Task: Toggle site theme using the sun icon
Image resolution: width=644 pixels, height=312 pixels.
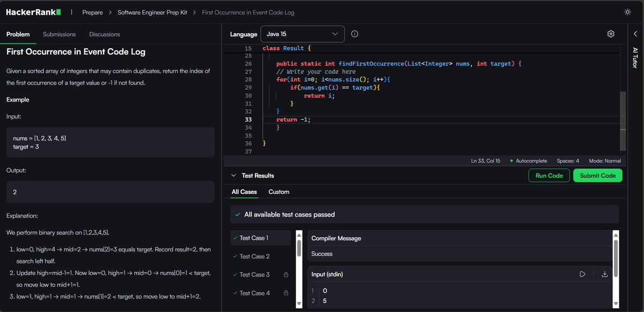Action: (627, 11)
